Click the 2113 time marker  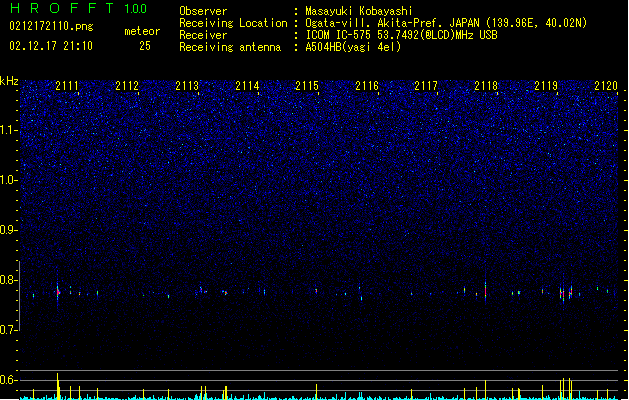point(187,86)
